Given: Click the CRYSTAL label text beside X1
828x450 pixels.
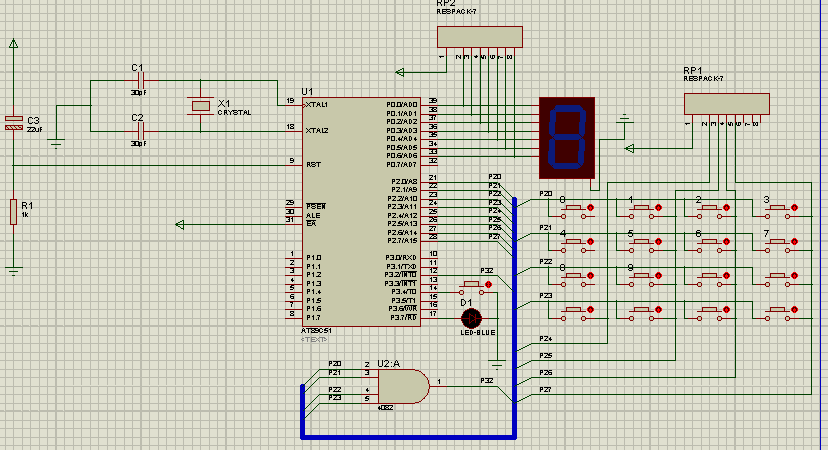Looking at the screenshot, I should pos(234,112).
